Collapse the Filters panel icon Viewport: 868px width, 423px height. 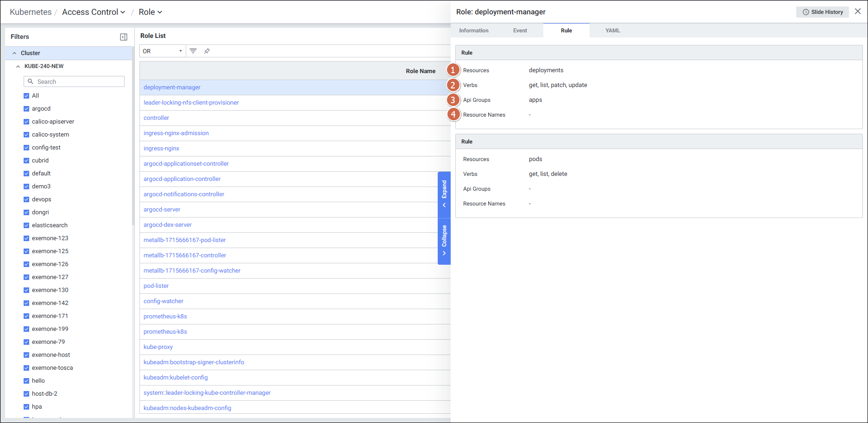coord(124,37)
